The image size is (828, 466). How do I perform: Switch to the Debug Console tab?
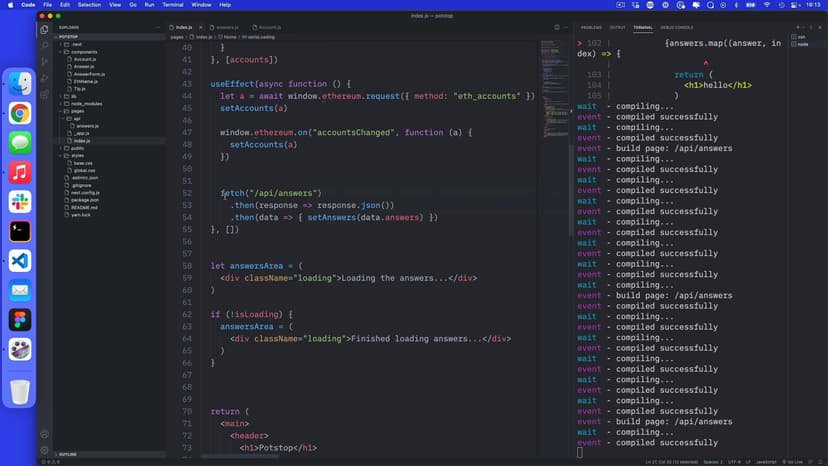coord(676,27)
